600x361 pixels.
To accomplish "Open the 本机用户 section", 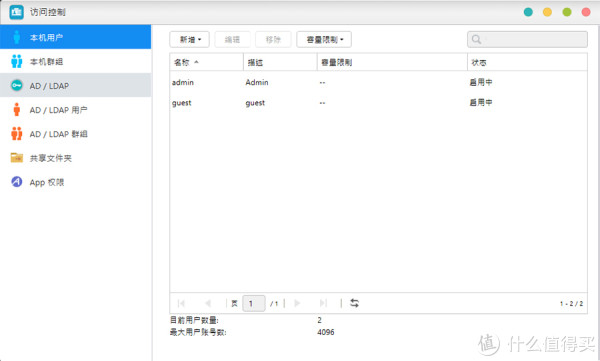I will 75,37.
